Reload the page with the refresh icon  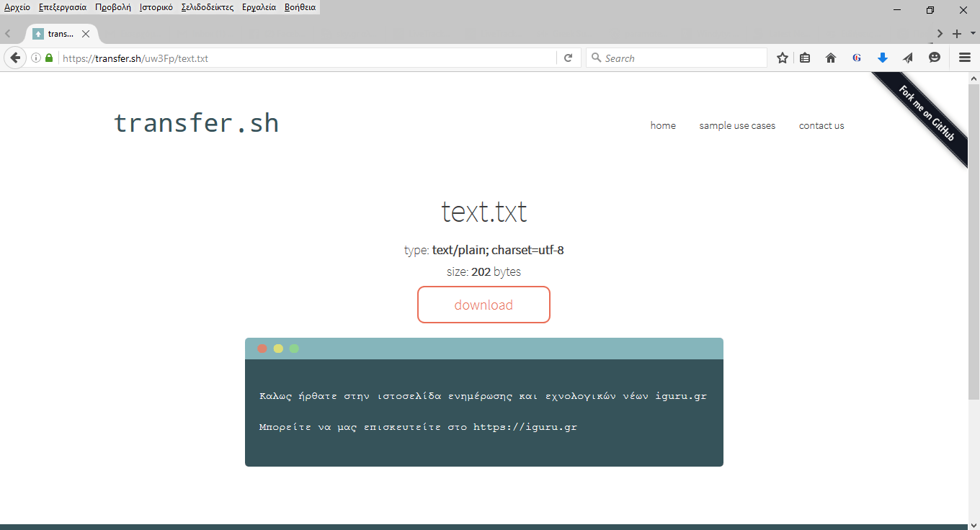(568, 58)
